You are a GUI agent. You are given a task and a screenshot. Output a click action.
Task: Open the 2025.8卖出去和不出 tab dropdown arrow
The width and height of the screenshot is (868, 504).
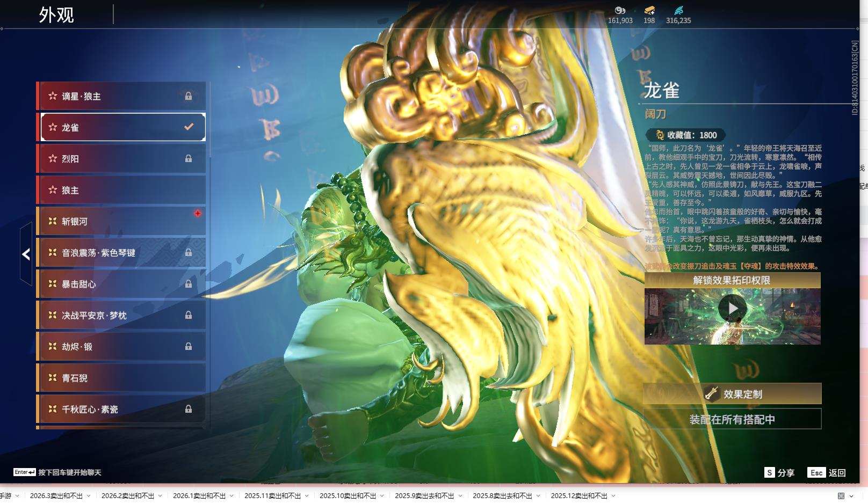[538, 496]
